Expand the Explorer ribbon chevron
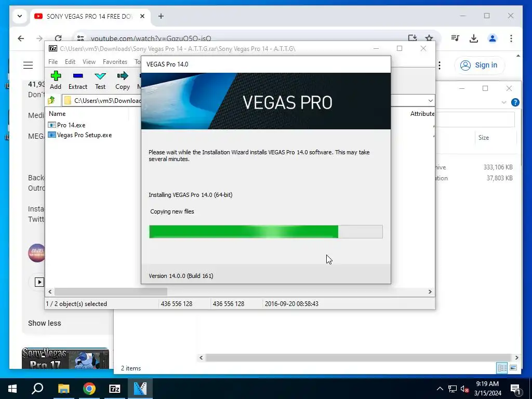The width and height of the screenshot is (532, 399). pos(504,102)
